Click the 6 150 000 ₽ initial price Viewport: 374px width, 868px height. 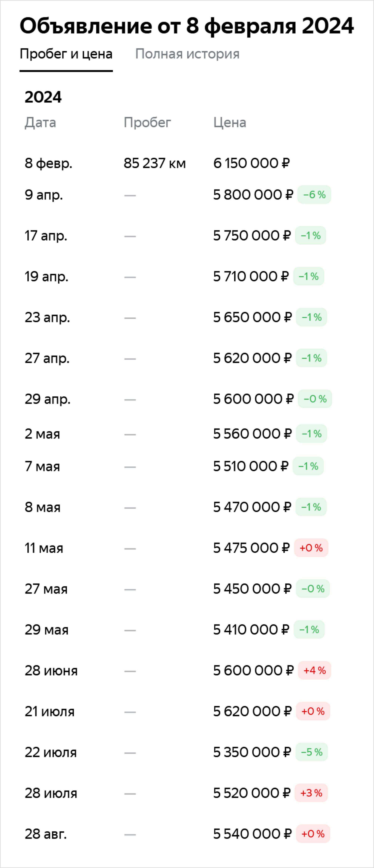[x=252, y=163]
